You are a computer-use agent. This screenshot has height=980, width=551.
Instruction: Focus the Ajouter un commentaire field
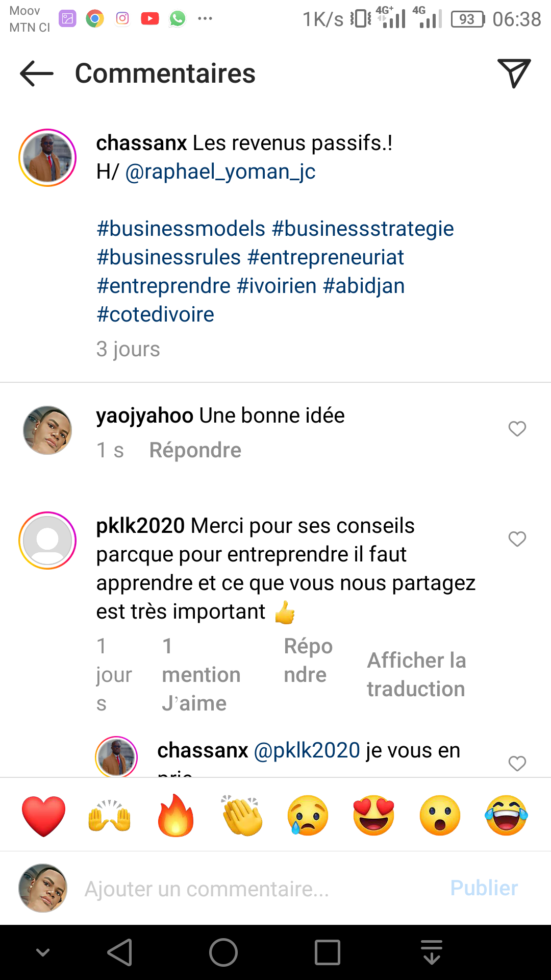click(x=255, y=889)
